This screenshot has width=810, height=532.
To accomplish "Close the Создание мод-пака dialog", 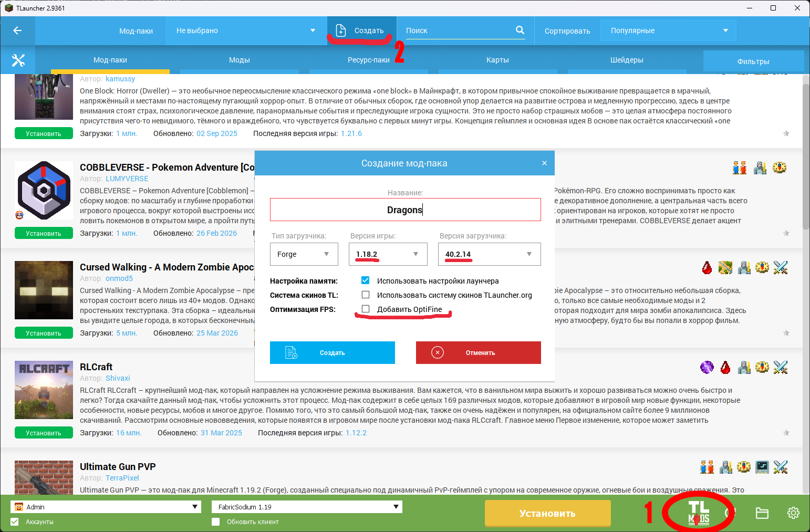I will click(544, 163).
